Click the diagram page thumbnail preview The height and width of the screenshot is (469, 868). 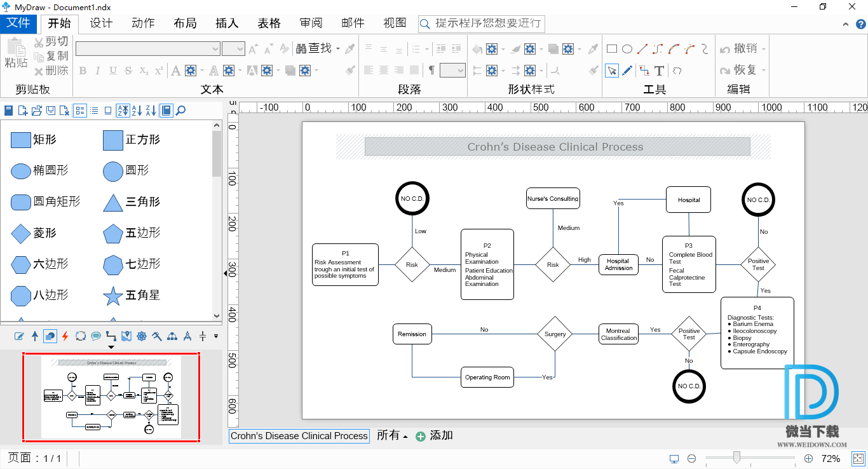pos(111,397)
